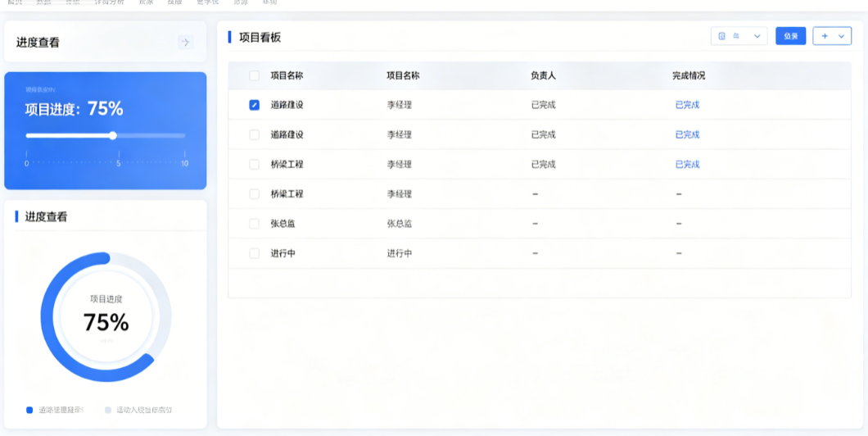The height and width of the screenshot is (436, 868).
Task: Check the box for the 张总监 row
Action: click(x=254, y=224)
